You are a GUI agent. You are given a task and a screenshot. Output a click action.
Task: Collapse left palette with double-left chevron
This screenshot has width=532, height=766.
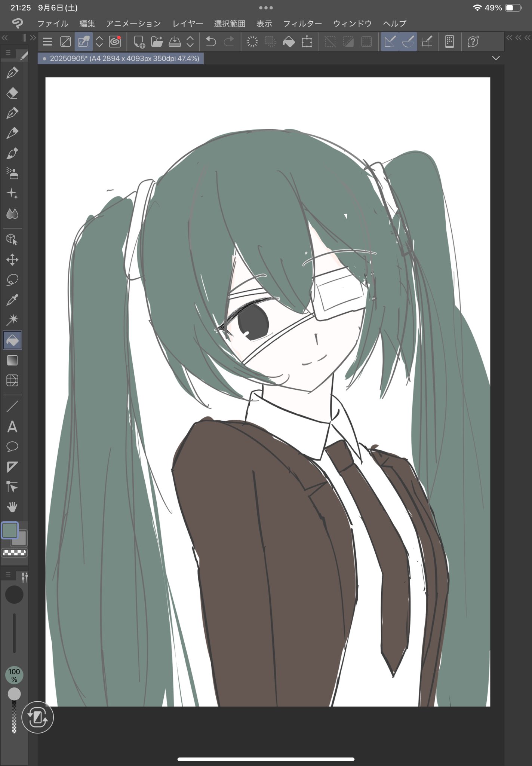5,38
